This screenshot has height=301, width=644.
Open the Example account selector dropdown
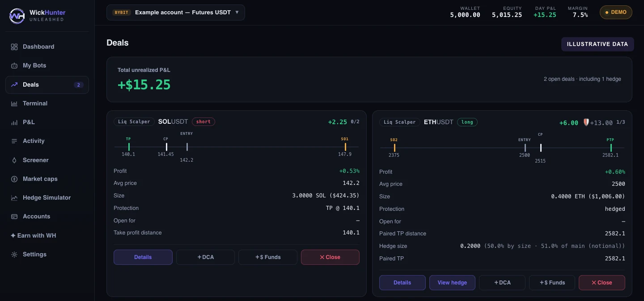[x=176, y=13]
